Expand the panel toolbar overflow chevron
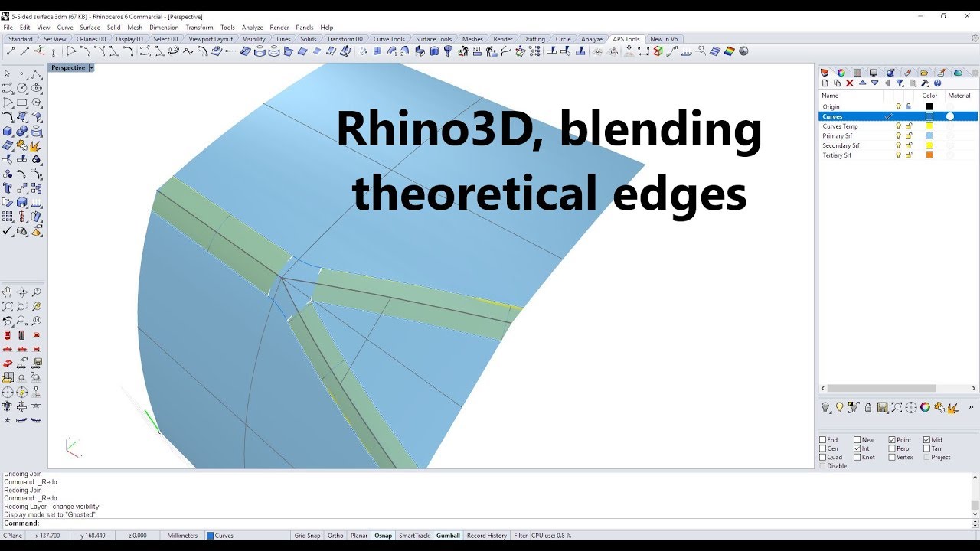 (x=971, y=407)
